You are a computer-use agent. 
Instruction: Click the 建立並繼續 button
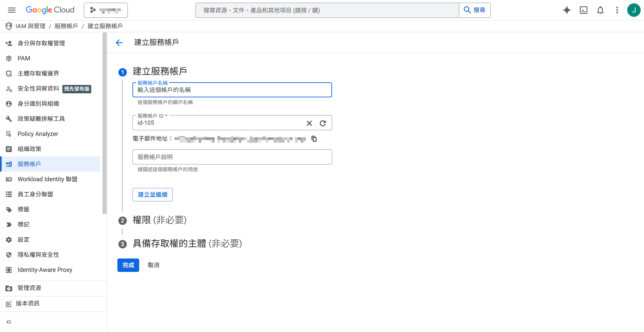152,194
